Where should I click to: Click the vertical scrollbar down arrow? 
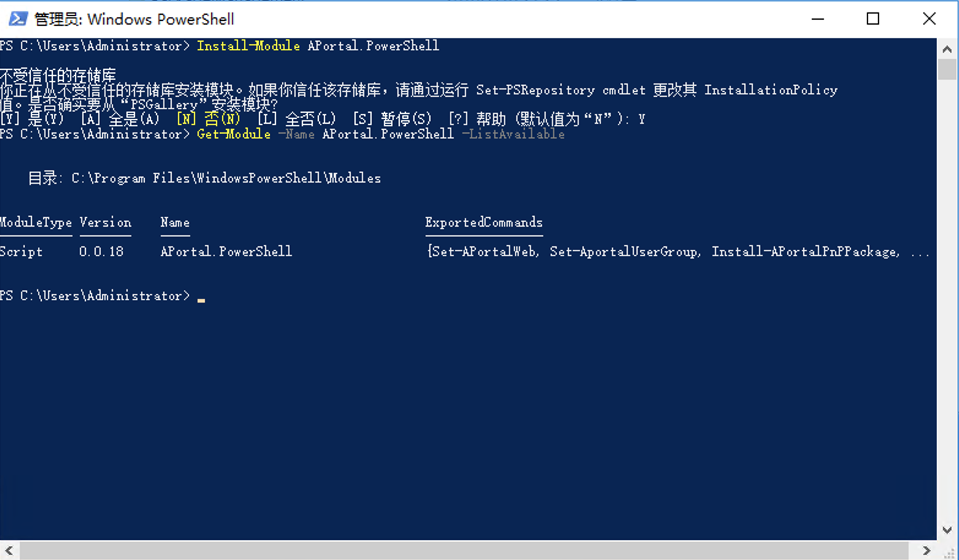click(947, 531)
